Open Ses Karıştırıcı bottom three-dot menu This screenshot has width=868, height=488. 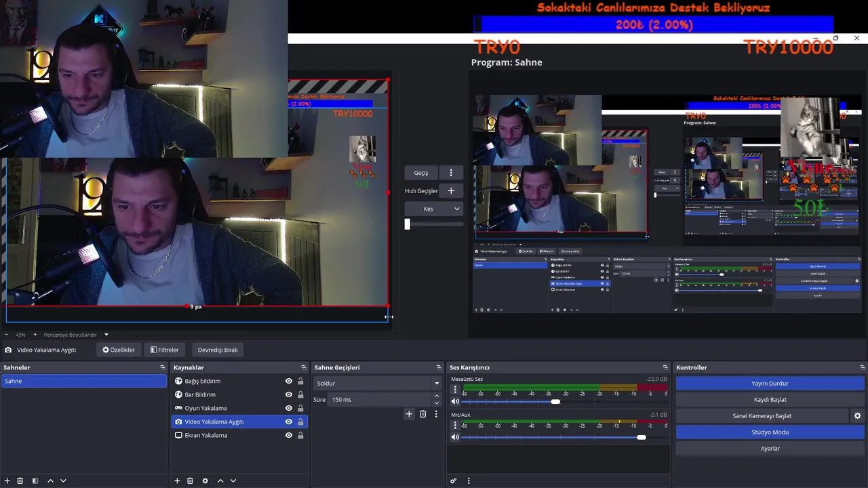(x=469, y=481)
